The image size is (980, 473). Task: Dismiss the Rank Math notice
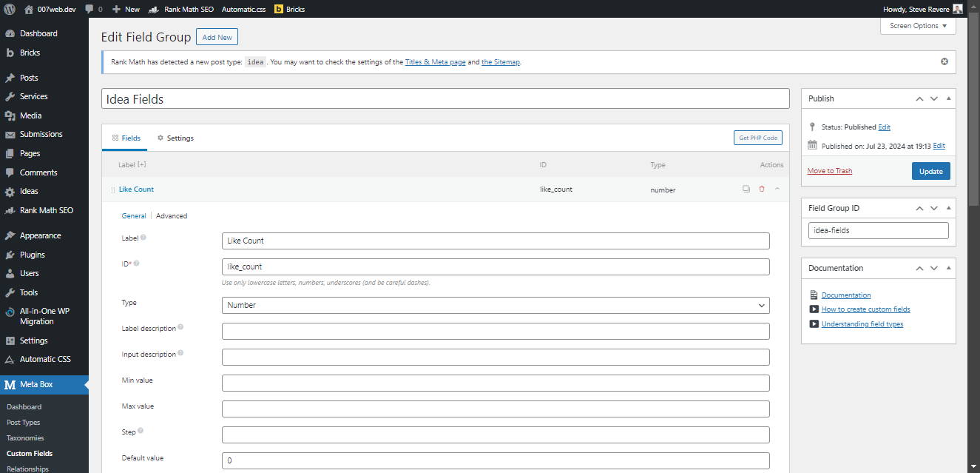[x=944, y=61]
